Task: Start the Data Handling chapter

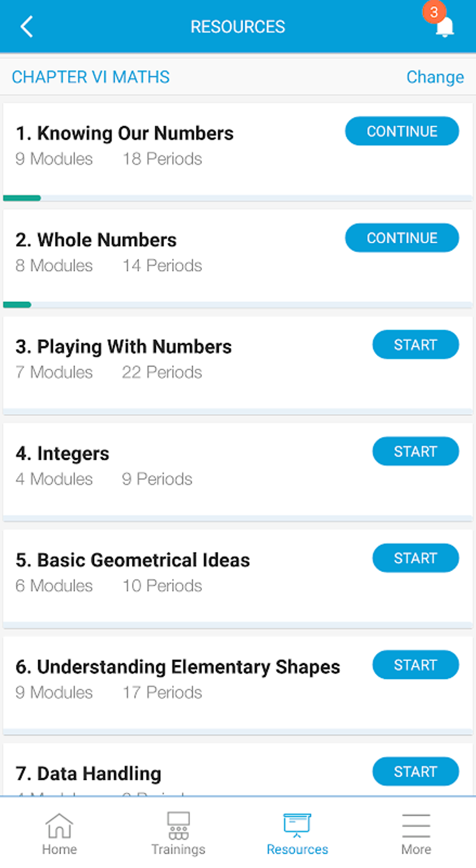Action: [415, 771]
